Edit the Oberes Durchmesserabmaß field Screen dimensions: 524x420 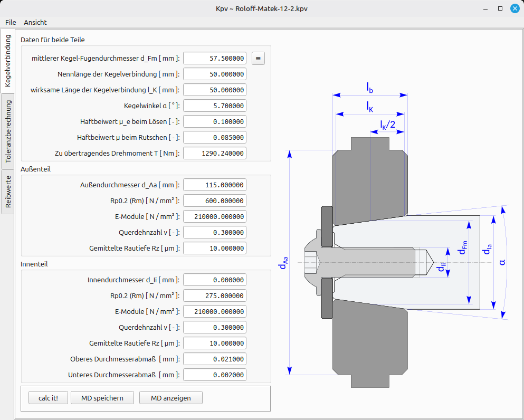pos(215,359)
